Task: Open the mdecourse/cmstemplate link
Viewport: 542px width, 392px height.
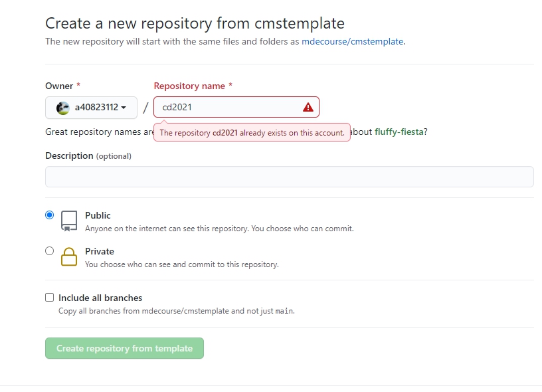Action: point(352,41)
